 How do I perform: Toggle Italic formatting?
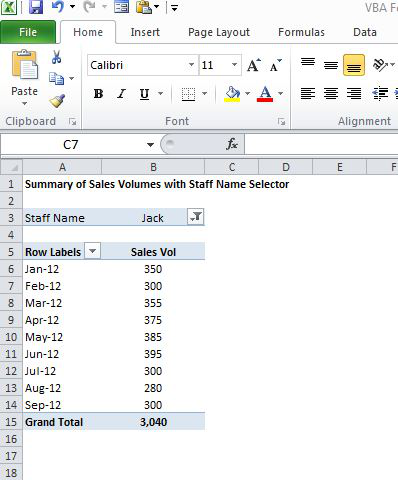122,94
